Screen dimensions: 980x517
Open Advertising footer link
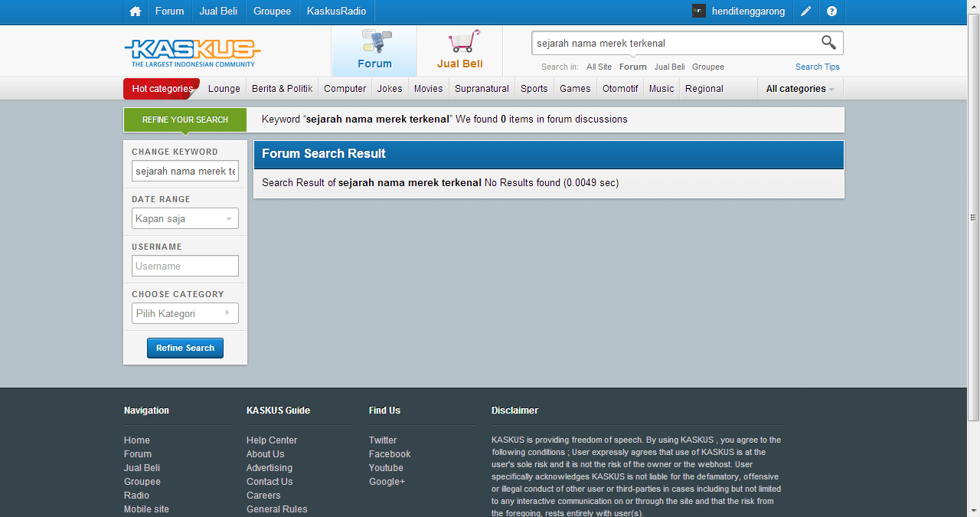pos(269,468)
